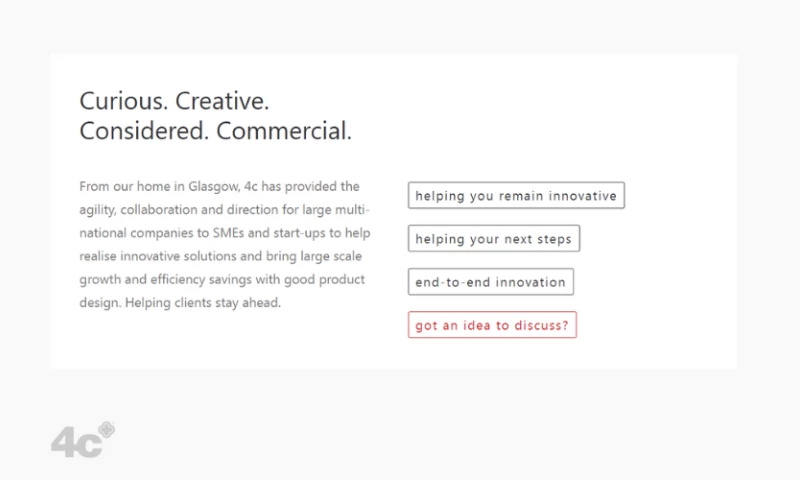Image resolution: width=800 pixels, height=480 pixels.
Task: Click the "Considered. Commercial." heading line
Action: [x=215, y=130]
